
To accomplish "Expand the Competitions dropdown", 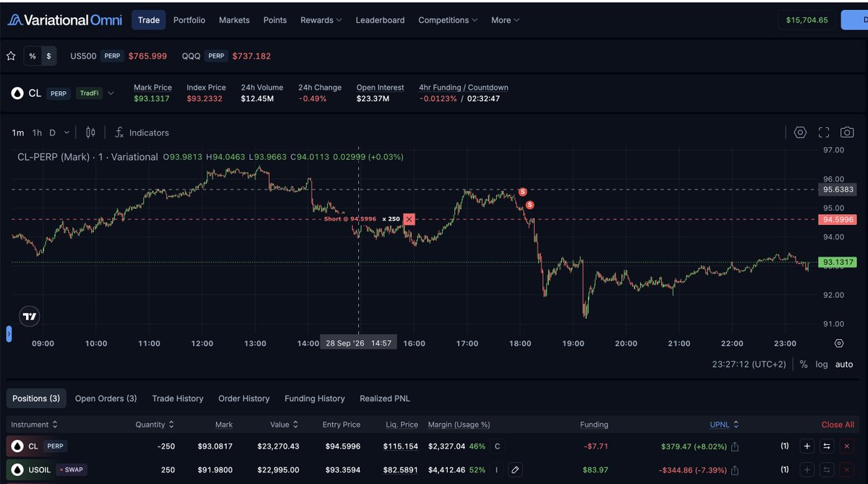I will 448,20.
